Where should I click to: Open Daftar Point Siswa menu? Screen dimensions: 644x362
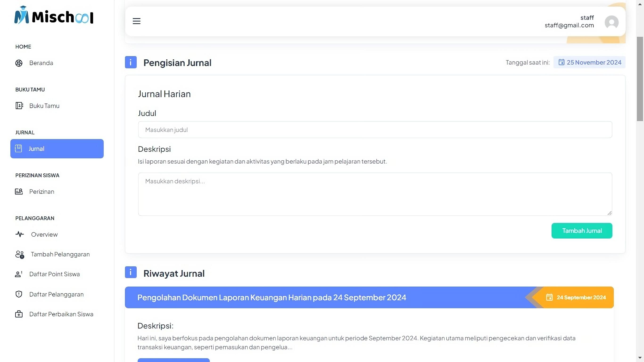tap(54, 274)
